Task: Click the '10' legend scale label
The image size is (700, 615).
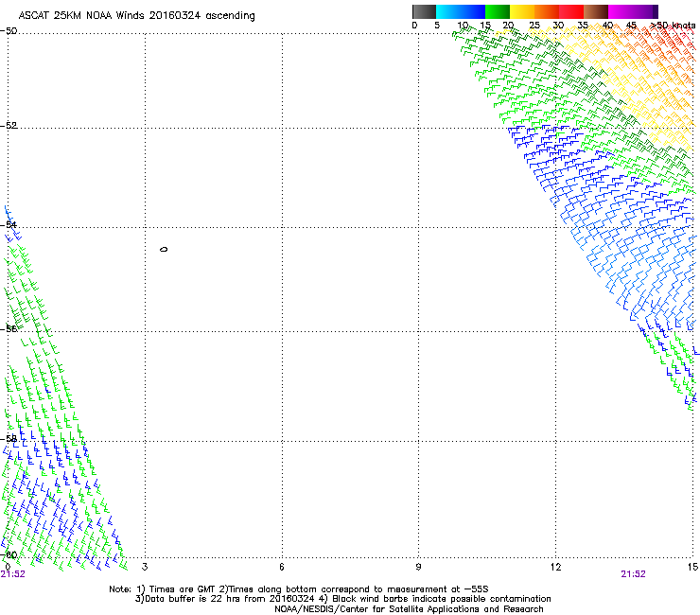Action: [463, 26]
